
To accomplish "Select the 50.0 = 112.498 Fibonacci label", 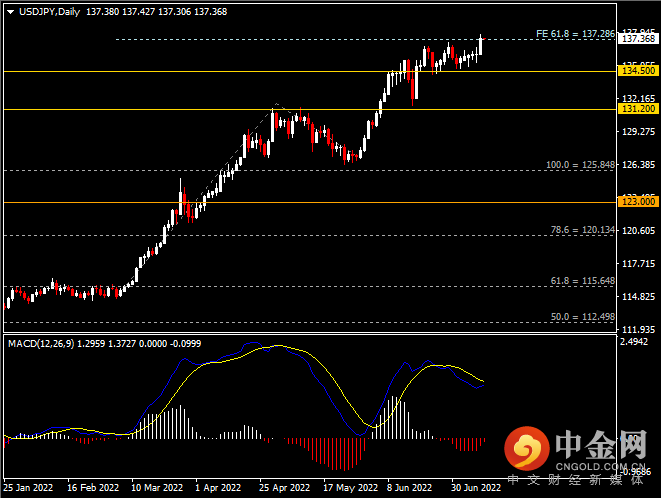I will coord(583,317).
